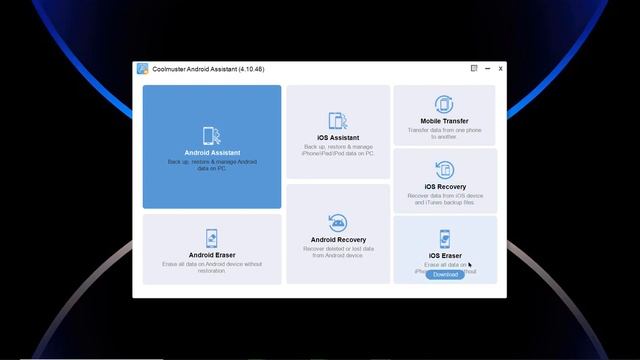Click the Android Recovery title text

coord(338,240)
